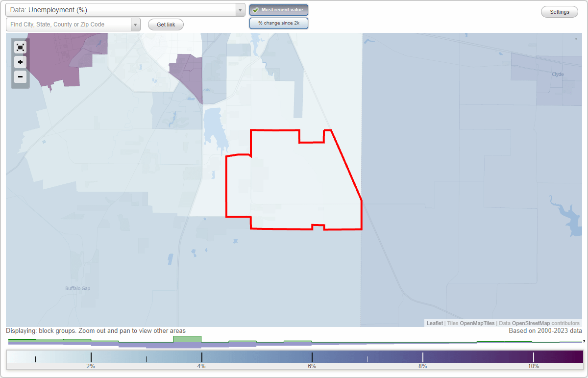
Task: Click the zoom out minus icon
Action: coord(20,77)
